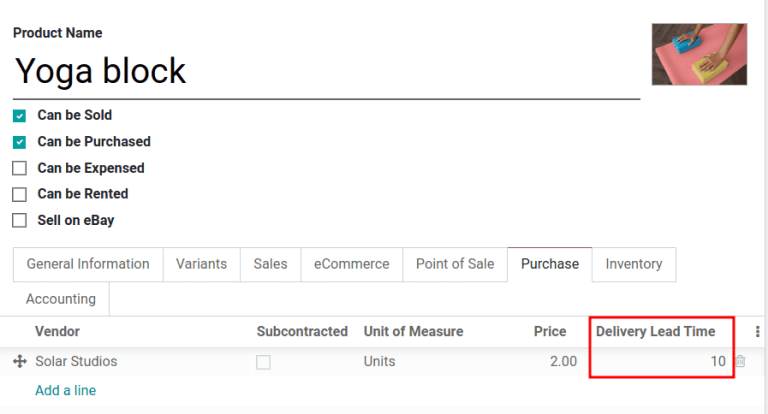Viewport: 768px width, 414px height.
Task: Uncheck the Can be Sold checkbox
Action: (19, 116)
